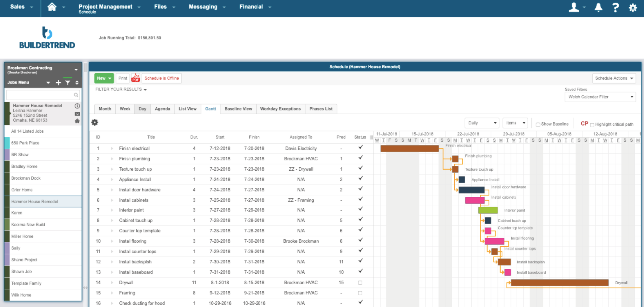Enable the Show Baseline checkbox
This screenshot has width=644, height=307.
click(538, 123)
